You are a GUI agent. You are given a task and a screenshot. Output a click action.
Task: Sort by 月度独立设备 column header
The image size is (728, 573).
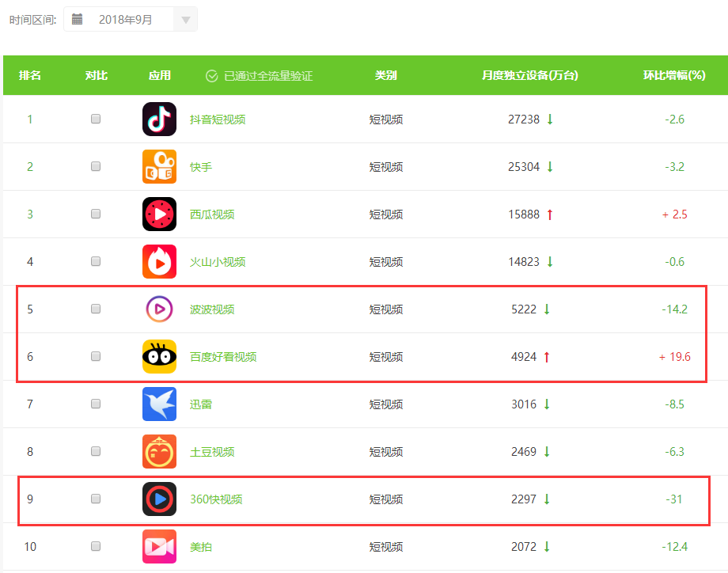(529, 76)
